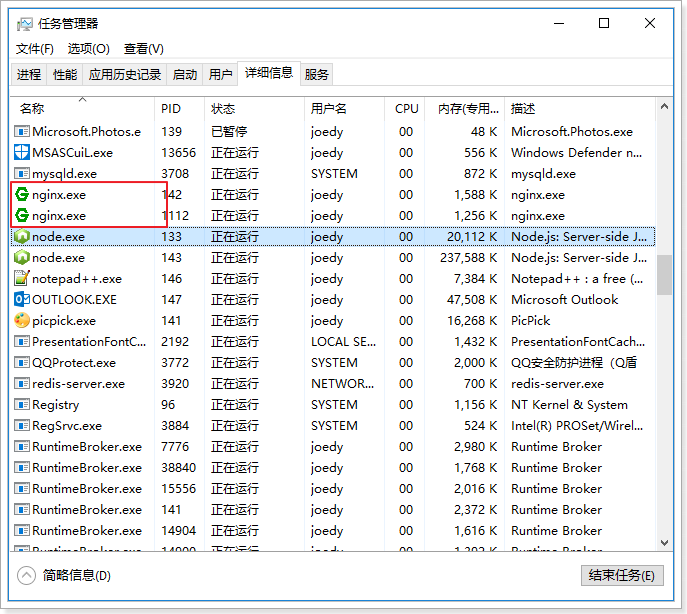The width and height of the screenshot is (687, 614).
Task: Click the node.exe icon in the highlighted row
Action: pyautogui.click(x=21, y=237)
